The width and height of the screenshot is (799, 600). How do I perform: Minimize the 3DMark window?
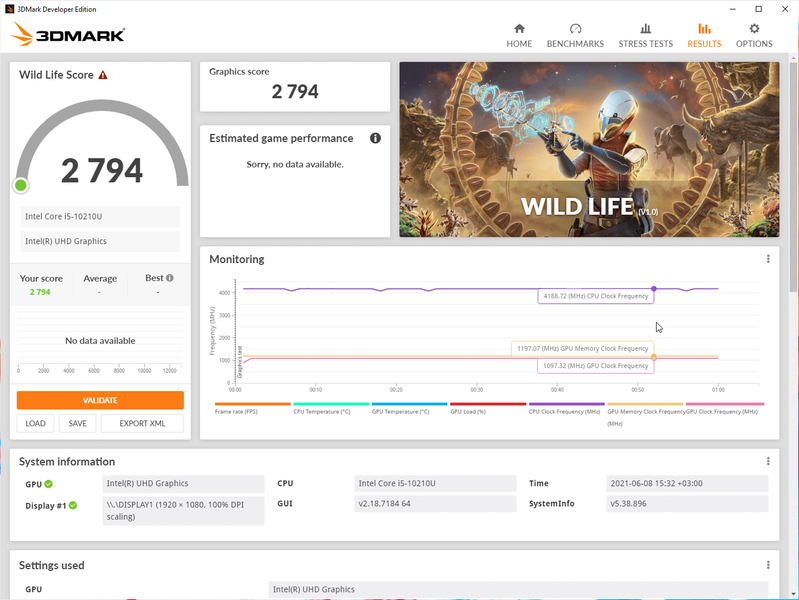pos(732,9)
